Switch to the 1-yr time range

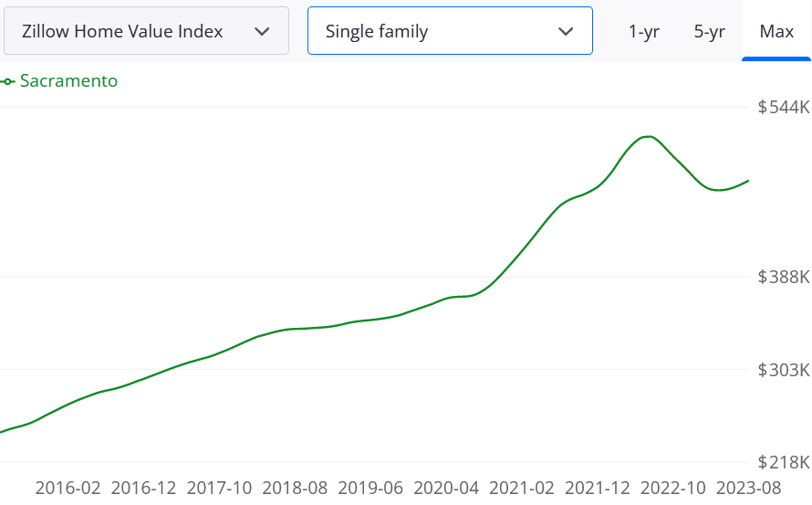tap(644, 31)
